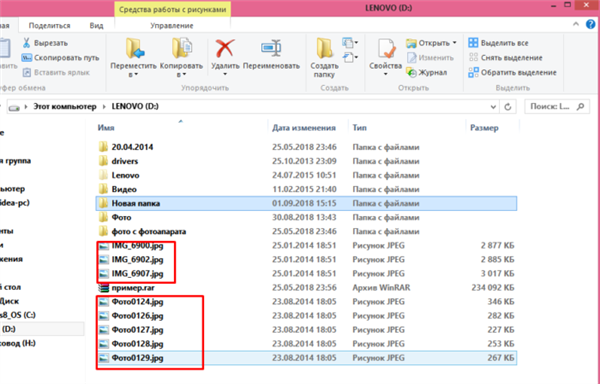
Task: Expand the address bar history dropdown
Action: (493, 107)
